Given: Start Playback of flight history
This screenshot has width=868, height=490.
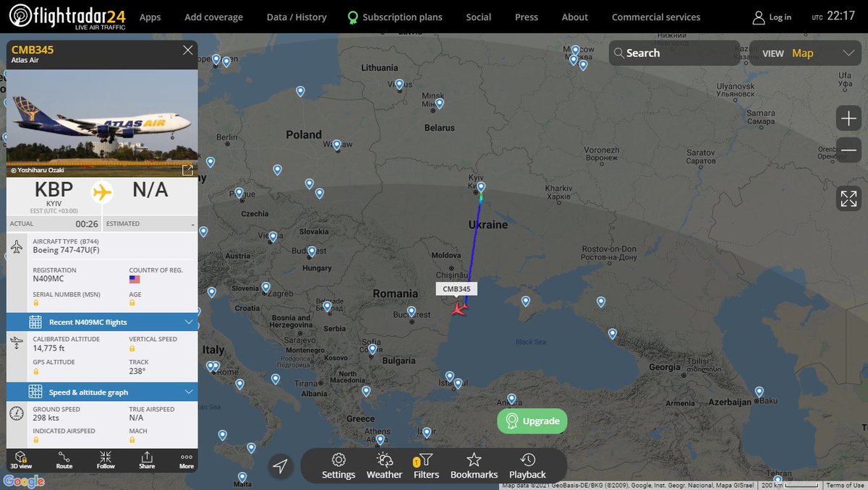Looking at the screenshot, I should (x=527, y=465).
